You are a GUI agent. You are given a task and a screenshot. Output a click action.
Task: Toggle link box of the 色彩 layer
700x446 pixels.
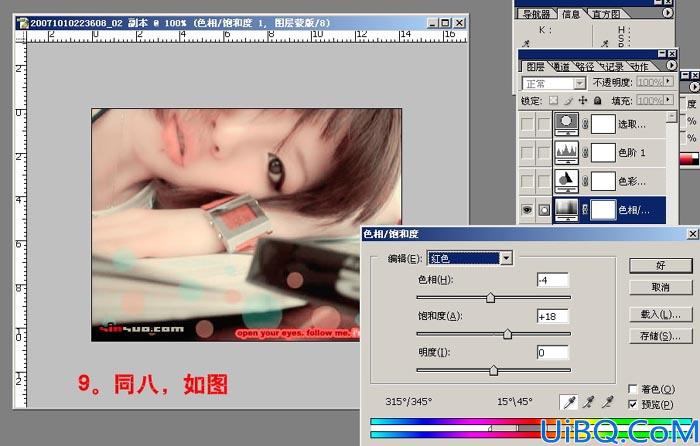544,181
